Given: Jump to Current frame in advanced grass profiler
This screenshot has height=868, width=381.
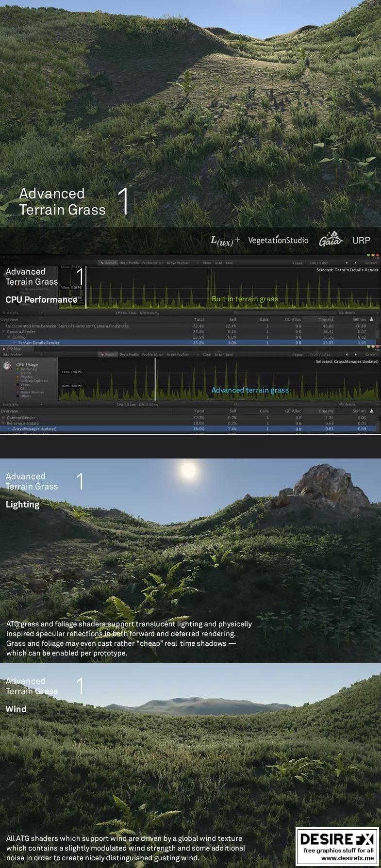Looking at the screenshot, I should coord(371,355).
